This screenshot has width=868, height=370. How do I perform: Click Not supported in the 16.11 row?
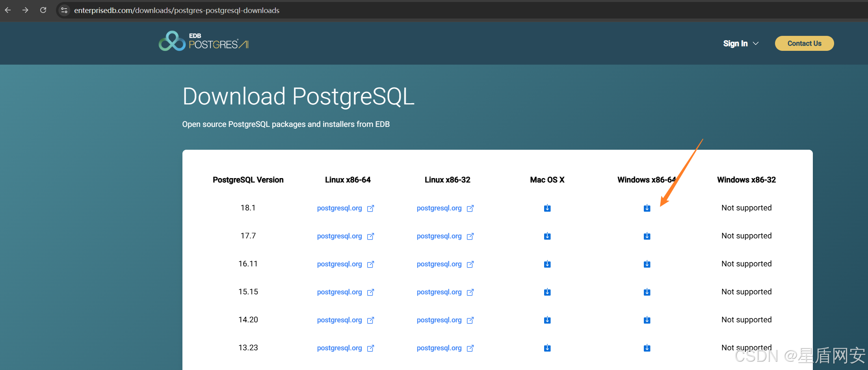pyautogui.click(x=746, y=264)
